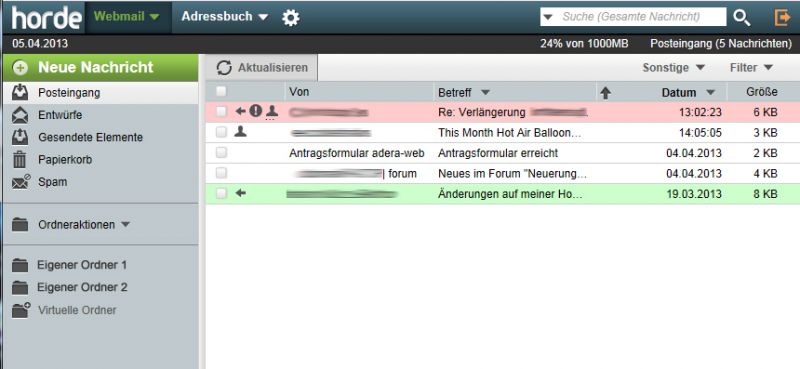The width and height of the screenshot is (800, 369).
Task: Click the horde logo
Action: pyautogui.click(x=46, y=17)
